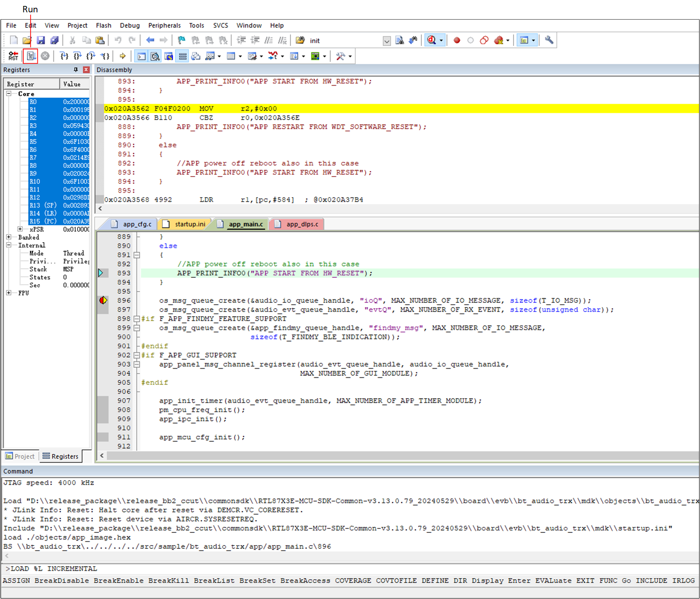This screenshot has height=599, width=700.
Task: Open the init find combo dropdown
Action: (x=387, y=41)
